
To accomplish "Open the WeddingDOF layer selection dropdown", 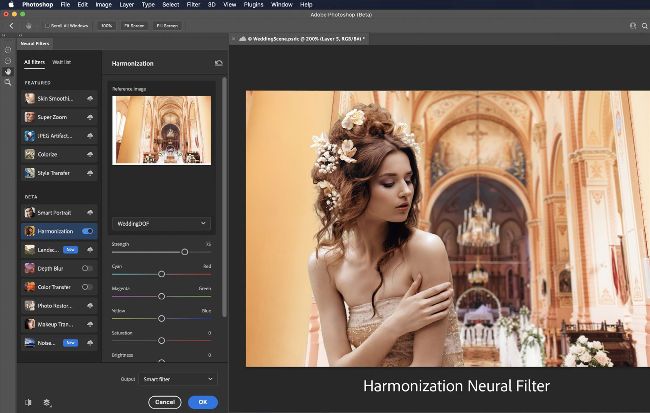I will pyautogui.click(x=161, y=223).
